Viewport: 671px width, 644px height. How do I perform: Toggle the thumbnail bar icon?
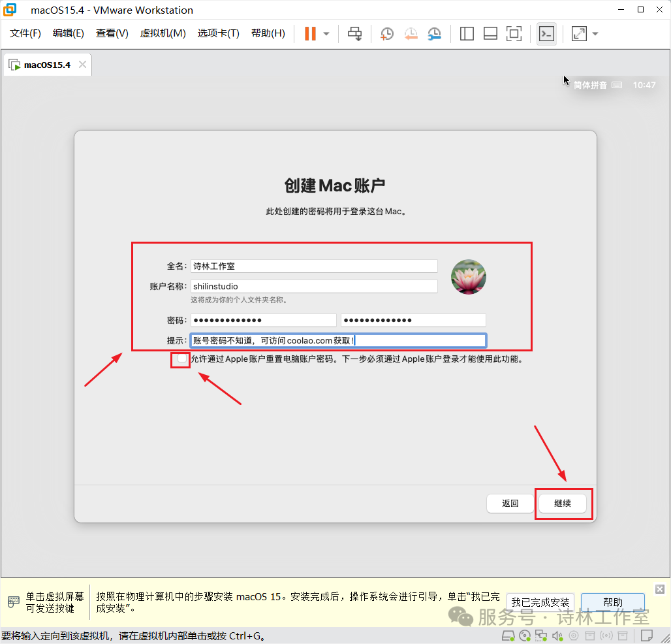[x=490, y=33]
